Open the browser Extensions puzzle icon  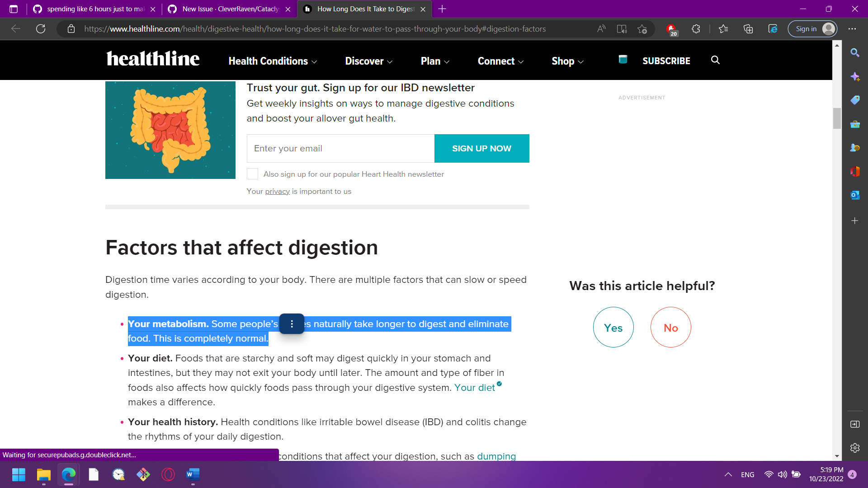(695, 28)
